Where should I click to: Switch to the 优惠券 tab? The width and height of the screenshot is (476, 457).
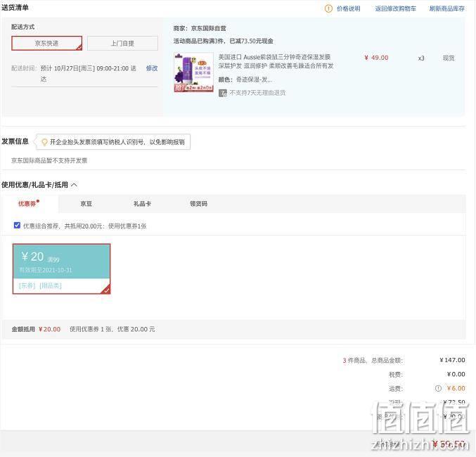pos(29,203)
